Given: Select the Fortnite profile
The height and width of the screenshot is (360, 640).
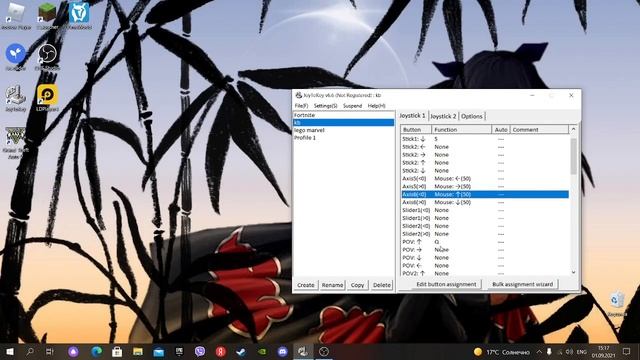Looking at the screenshot, I should click(x=344, y=115).
